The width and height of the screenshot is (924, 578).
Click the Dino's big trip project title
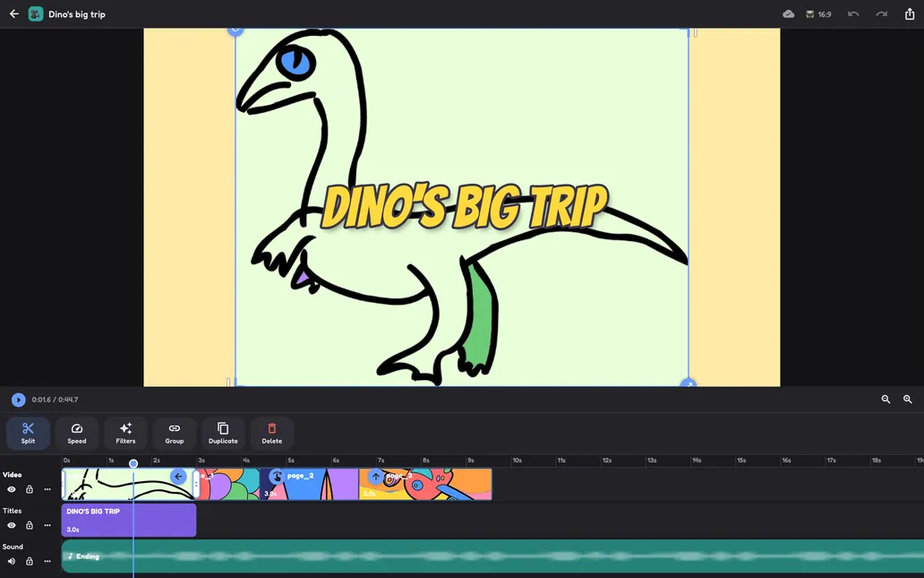(x=77, y=14)
